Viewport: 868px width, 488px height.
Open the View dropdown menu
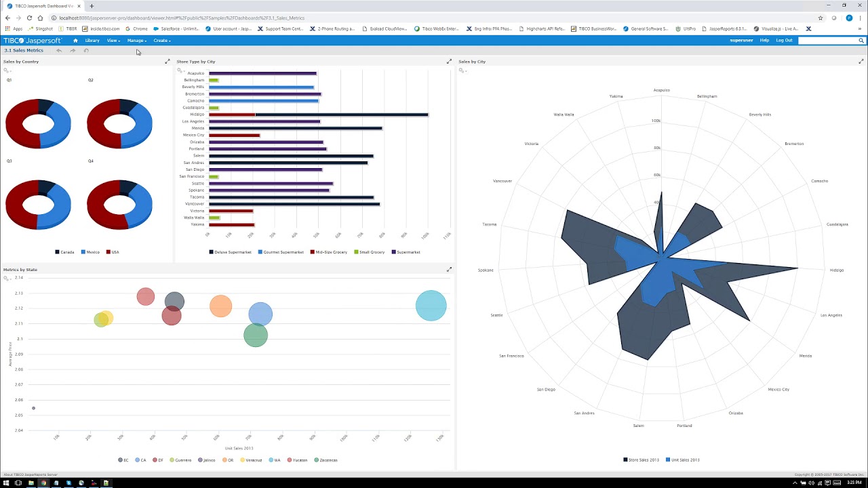(x=113, y=41)
